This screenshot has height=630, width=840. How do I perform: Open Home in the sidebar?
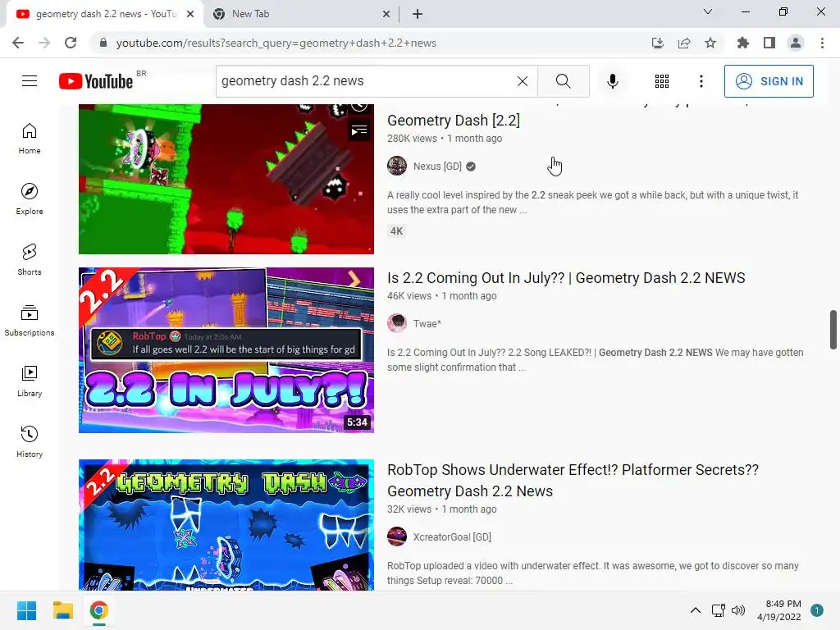point(30,138)
